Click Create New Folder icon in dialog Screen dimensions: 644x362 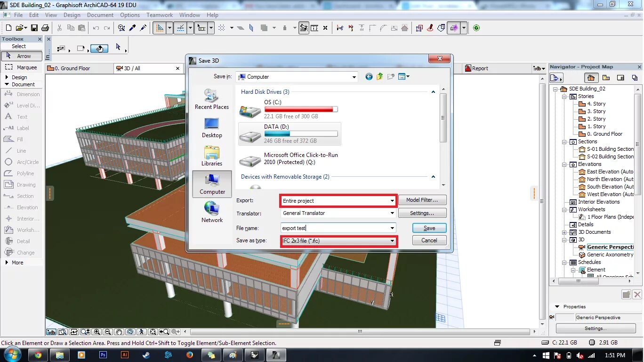click(x=391, y=76)
